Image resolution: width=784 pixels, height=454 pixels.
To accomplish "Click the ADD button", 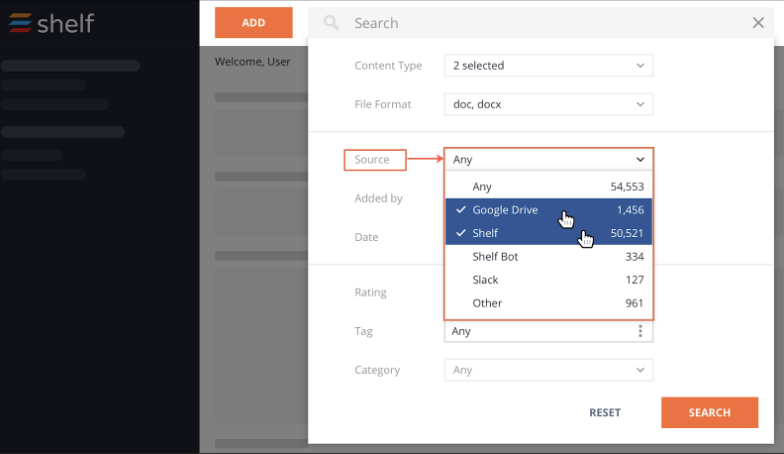I will tap(254, 22).
